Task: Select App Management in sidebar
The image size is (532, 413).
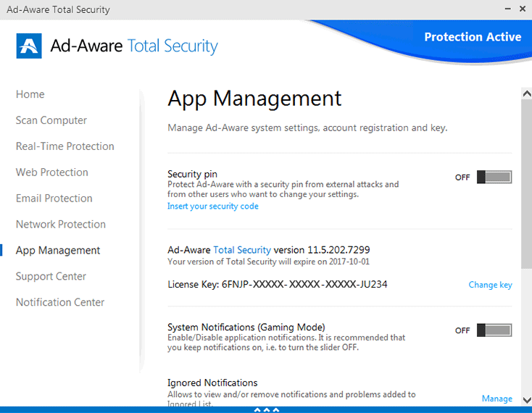Action: 58,251
